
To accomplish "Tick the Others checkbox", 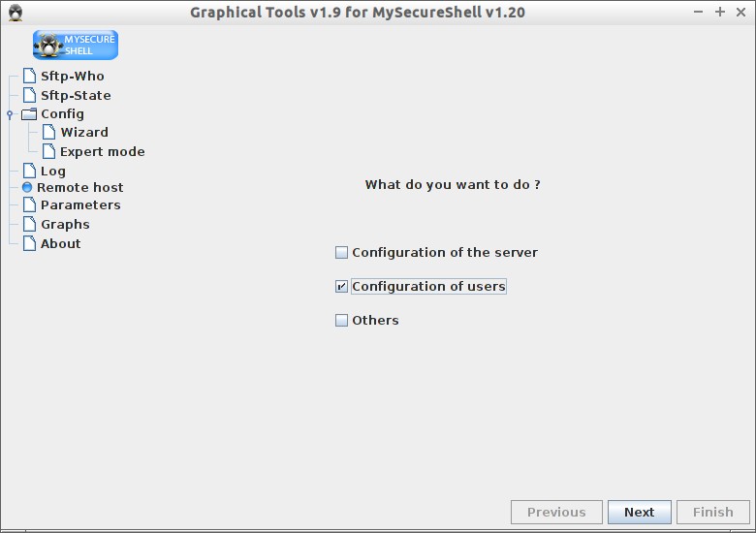I will [341, 320].
